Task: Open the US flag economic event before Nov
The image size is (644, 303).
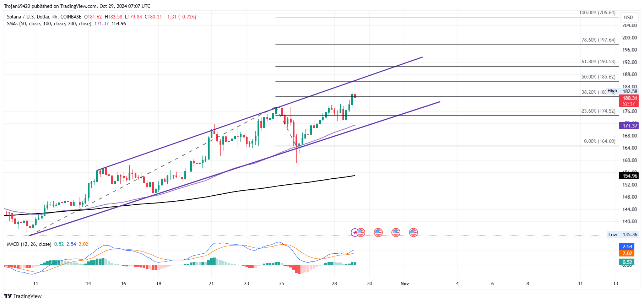Action: [x=396, y=233]
